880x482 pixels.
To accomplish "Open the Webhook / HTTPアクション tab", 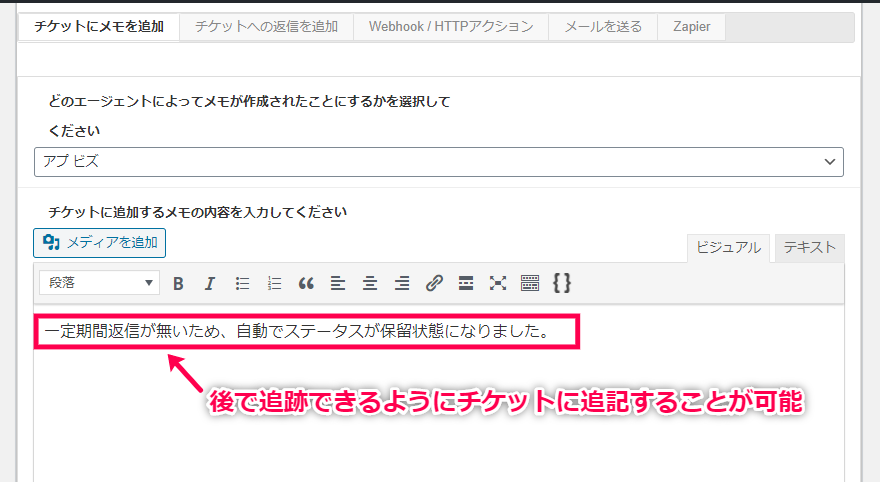I will point(451,26).
